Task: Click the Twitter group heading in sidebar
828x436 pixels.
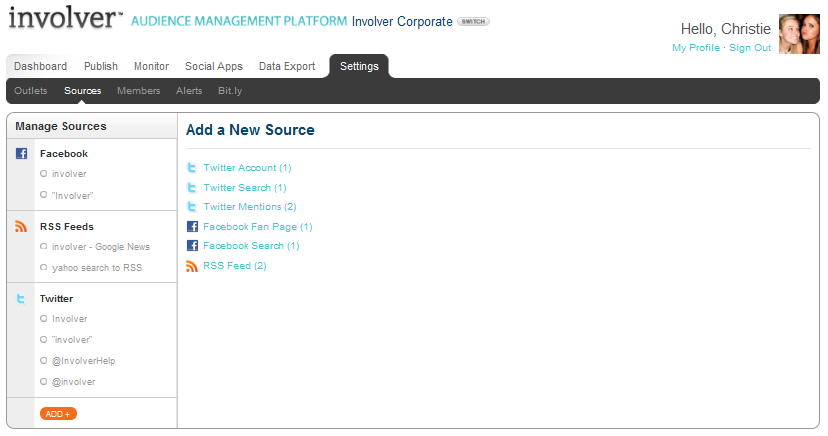Action: [x=57, y=299]
